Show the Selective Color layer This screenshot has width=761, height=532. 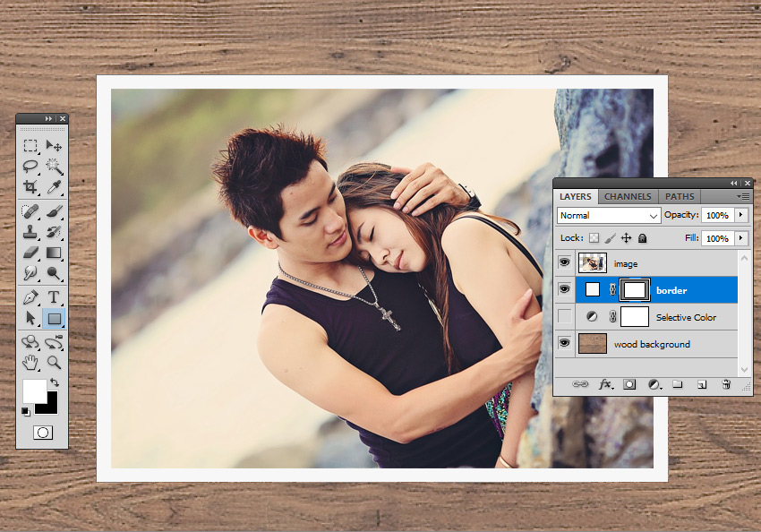point(564,317)
